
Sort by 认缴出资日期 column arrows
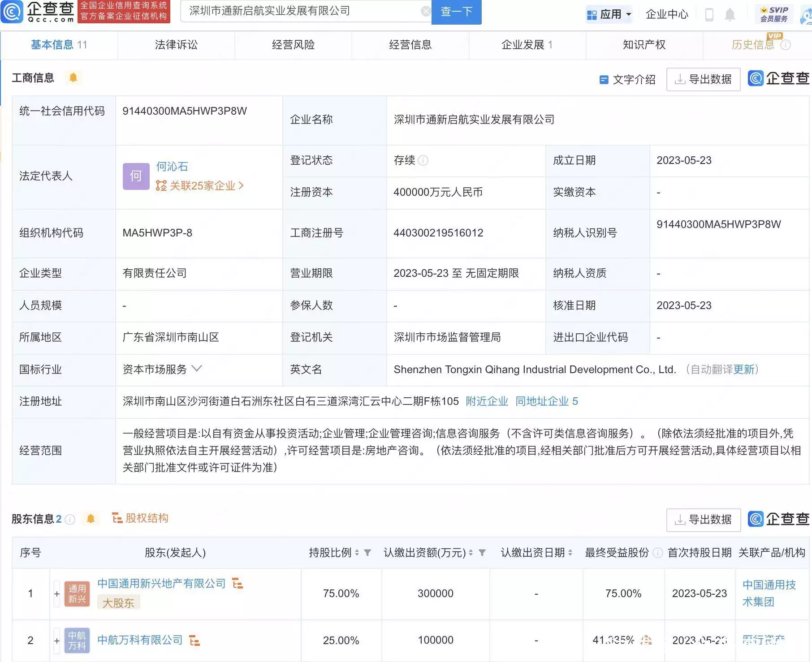(570, 553)
